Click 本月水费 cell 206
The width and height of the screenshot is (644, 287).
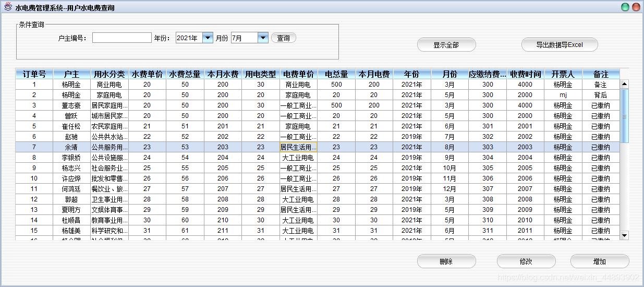click(x=223, y=178)
